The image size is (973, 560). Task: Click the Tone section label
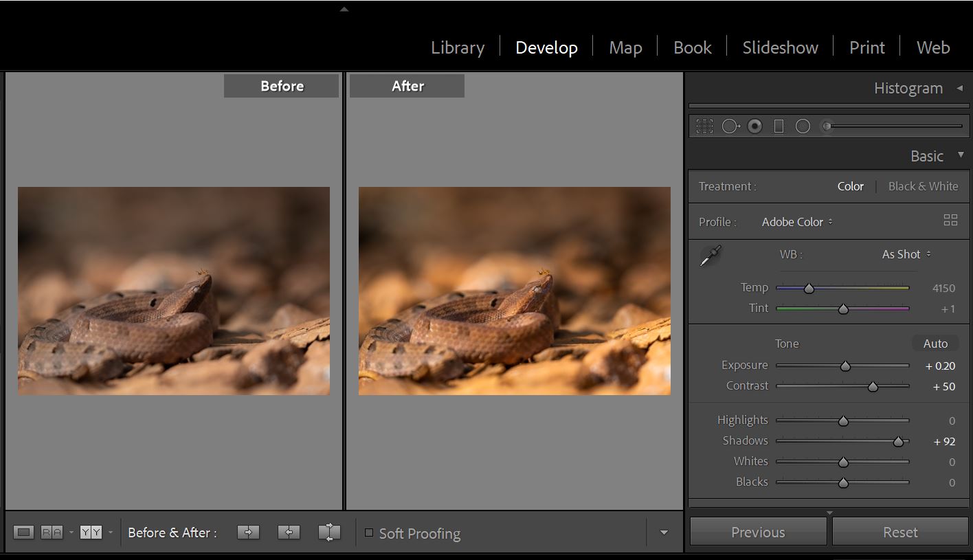coord(787,344)
